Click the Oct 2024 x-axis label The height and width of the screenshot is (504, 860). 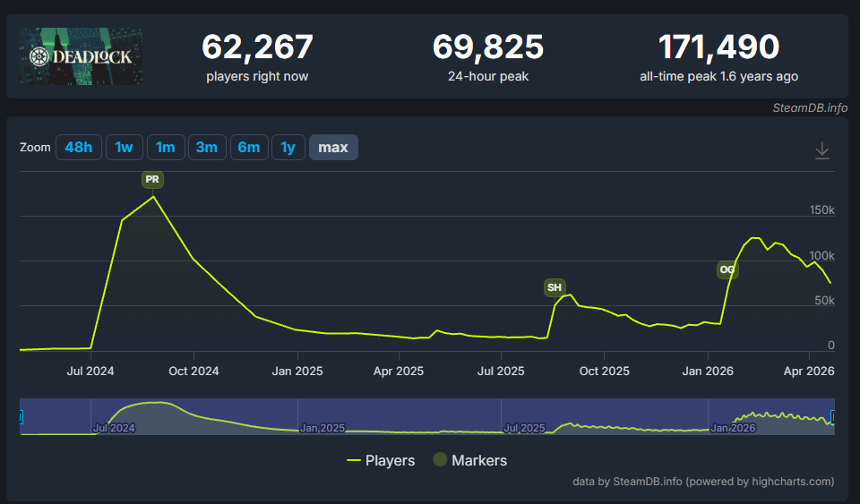click(x=193, y=371)
